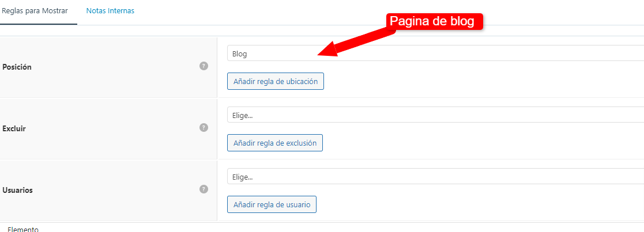Image resolution: width=644 pixels, height=232 pixels.
Task: Click the help icon next to Excluir
Action: (x=204, y=127)
